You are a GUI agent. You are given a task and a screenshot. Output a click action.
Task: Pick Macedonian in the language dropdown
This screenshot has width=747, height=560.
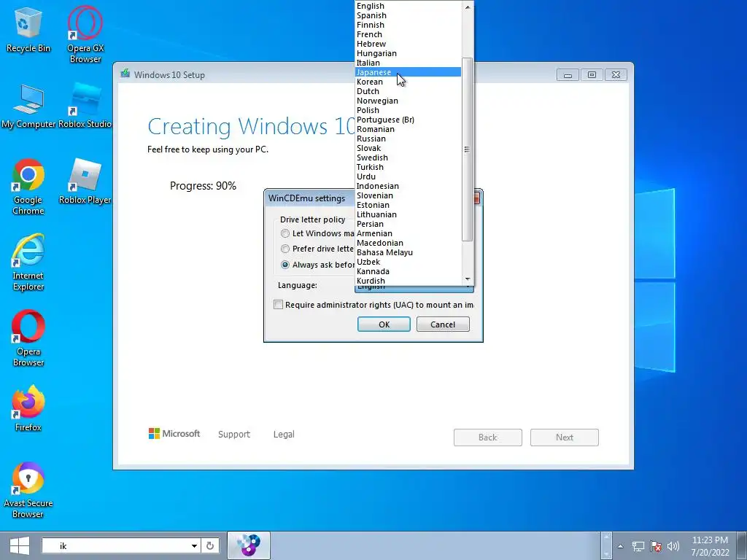pos(408,243)
